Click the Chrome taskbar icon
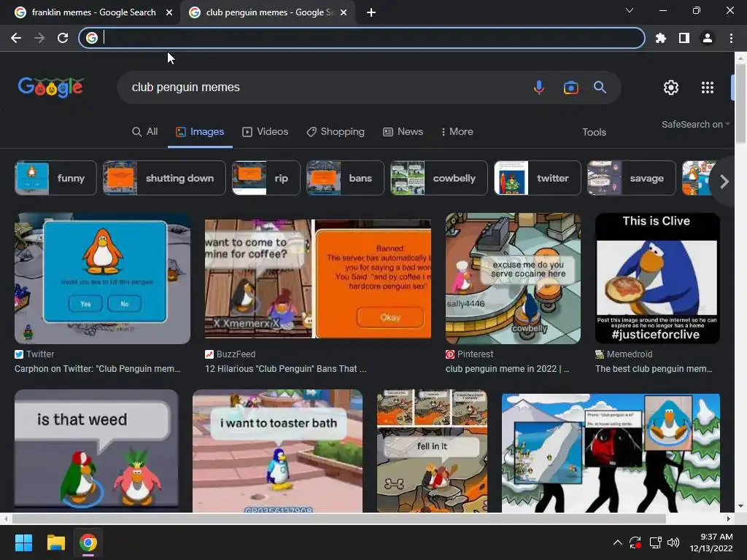The height and width of the screenshot is (560, 747). click(x=88, y=542)
